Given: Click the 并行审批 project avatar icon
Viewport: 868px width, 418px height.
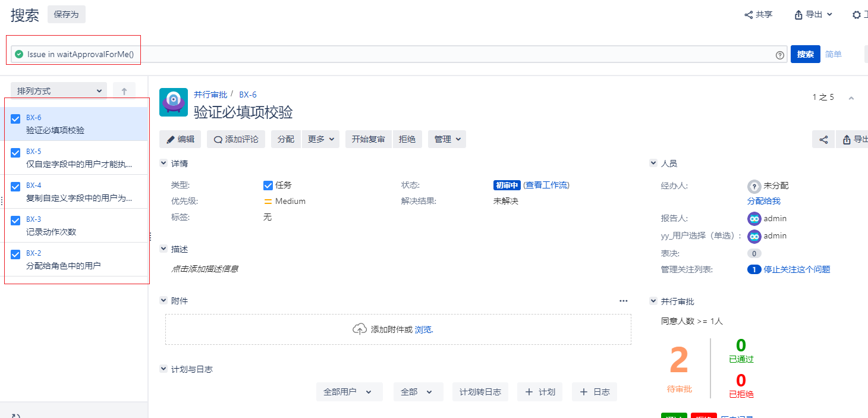Looking at the screenshot, I should click(x=174, y=102).
